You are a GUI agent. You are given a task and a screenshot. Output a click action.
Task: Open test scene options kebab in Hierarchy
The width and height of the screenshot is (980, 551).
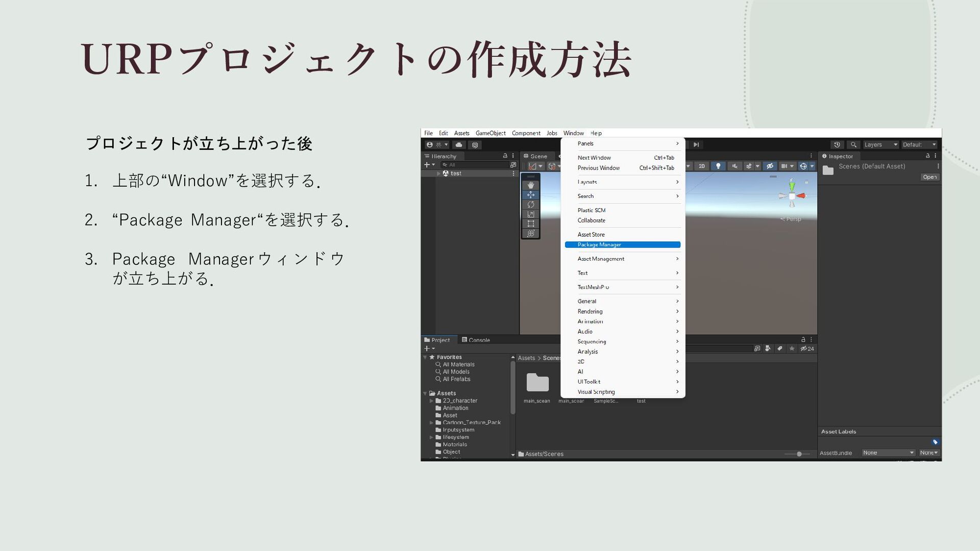pyautogui.click(x=513, y=173)
